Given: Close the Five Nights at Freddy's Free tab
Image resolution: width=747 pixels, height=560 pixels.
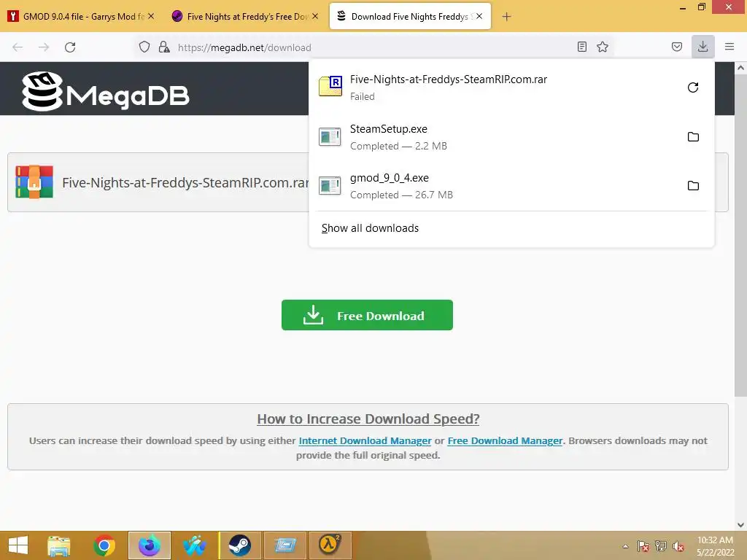Looking at the screenshot, I should click(315, 16).
